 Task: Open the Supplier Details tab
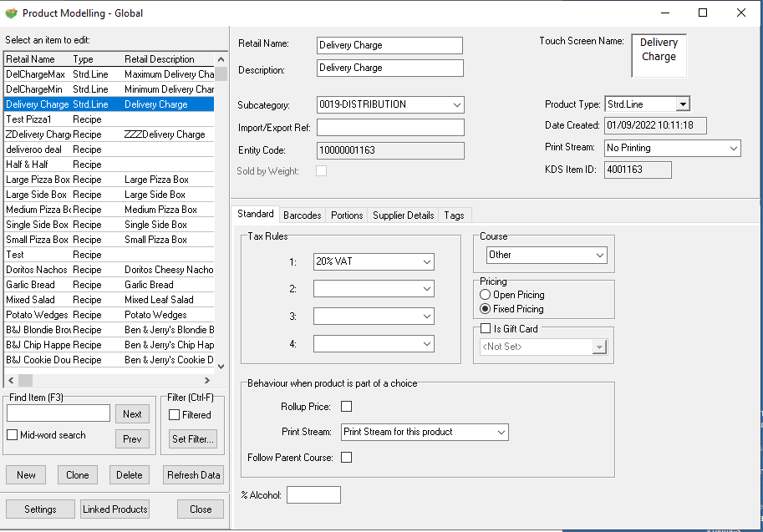404,215
